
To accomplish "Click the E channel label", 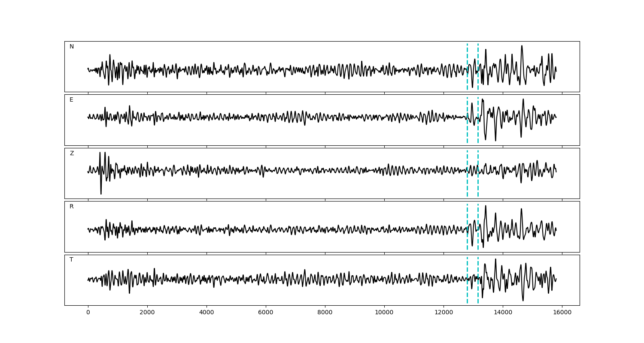I will point(71,100).
